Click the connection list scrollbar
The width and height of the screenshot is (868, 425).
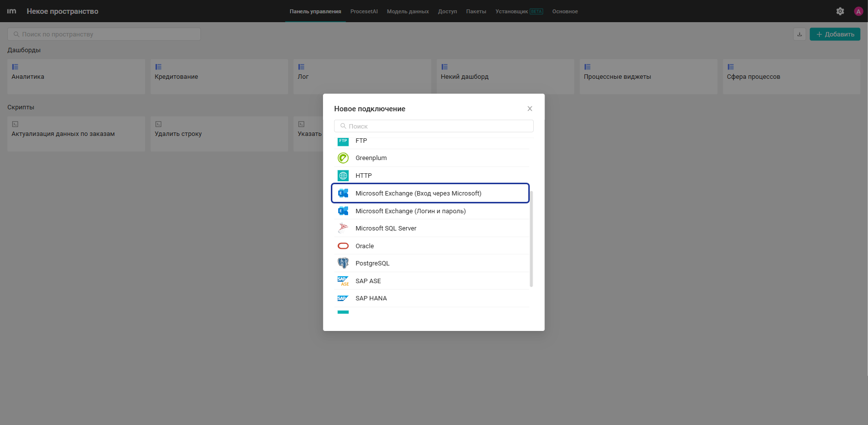(531, 239)
